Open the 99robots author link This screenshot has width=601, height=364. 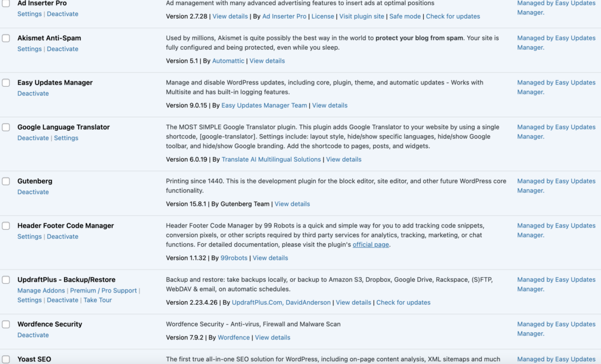234,258
